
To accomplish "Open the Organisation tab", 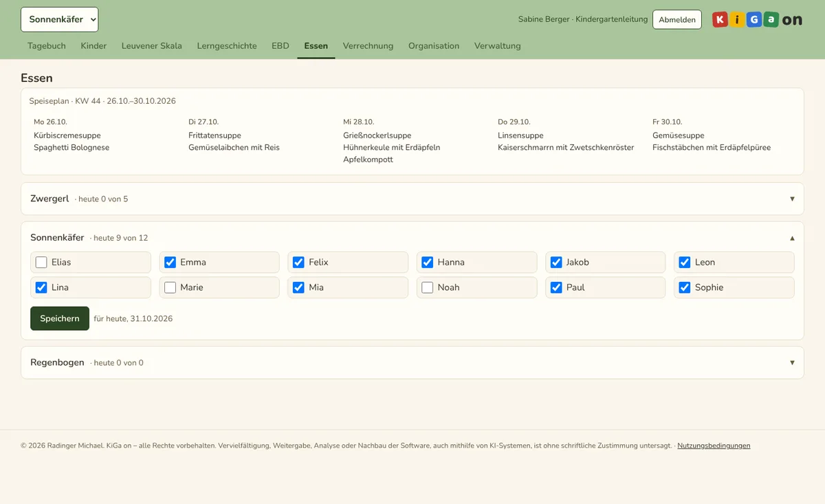I will (x=434, y=46).
